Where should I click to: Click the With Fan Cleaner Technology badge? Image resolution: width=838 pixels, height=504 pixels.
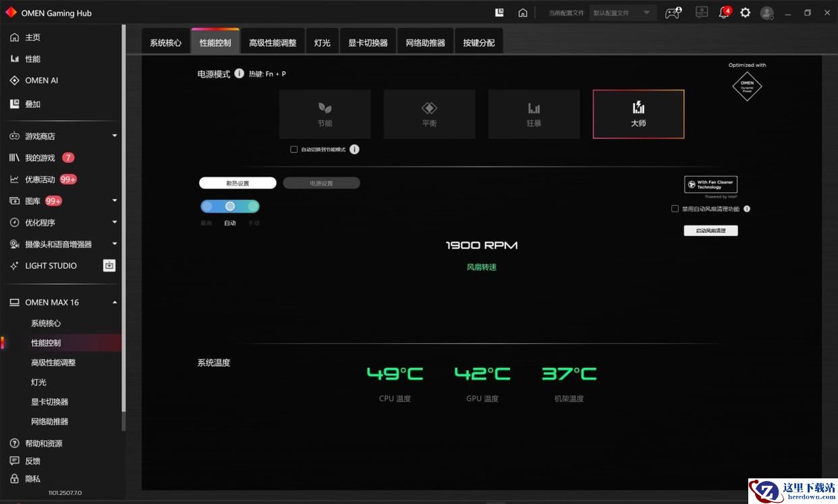710,184
